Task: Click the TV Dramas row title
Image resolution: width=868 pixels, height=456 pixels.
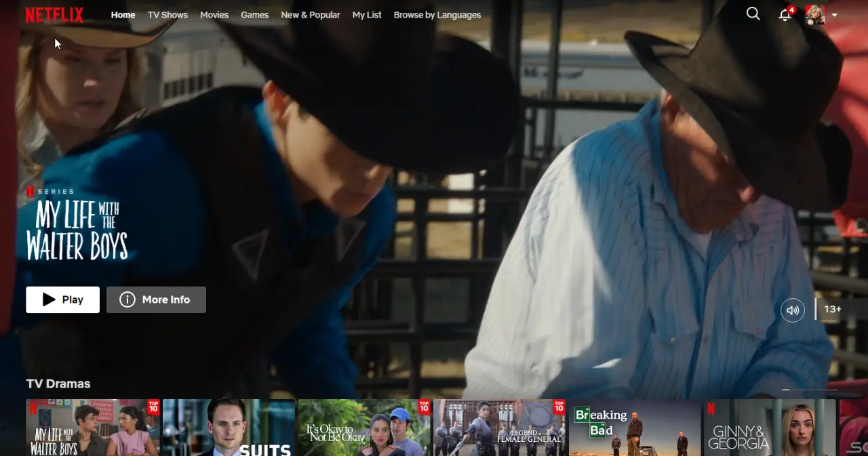Action: pos(58,384)
